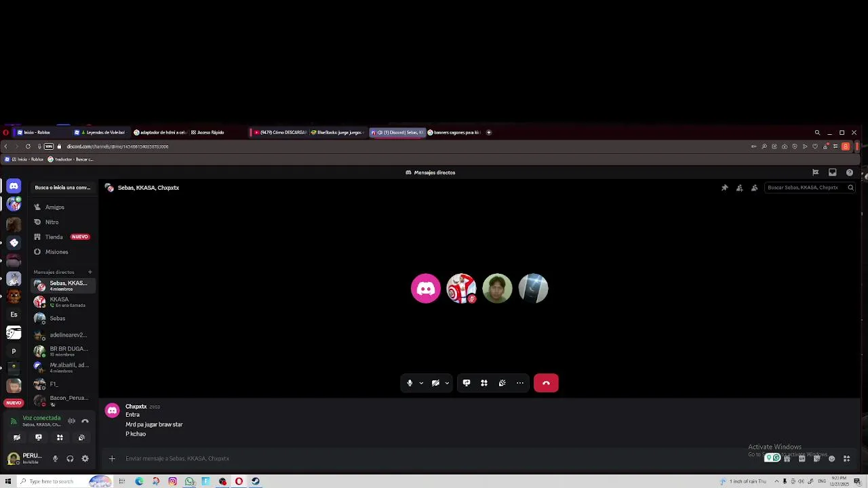Open traductor bookmark
This screenshot has height=488, width=868.
[x=71, y=159]
